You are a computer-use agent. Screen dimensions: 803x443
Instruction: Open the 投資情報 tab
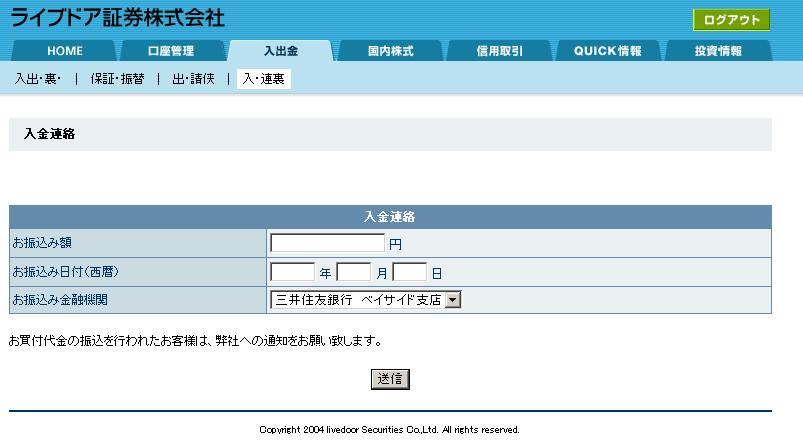tap(718, 51)
